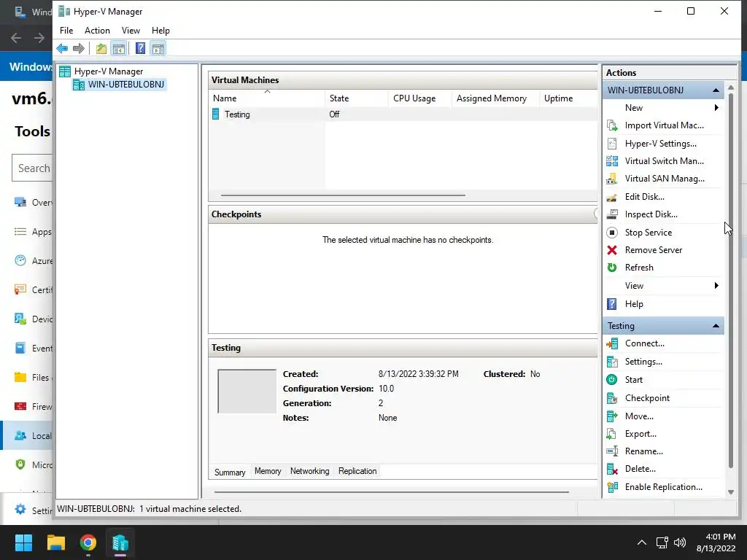
Task: Click the Virtual Switch Manager icon
Action: pyautogui.click(x=612, y=161)
